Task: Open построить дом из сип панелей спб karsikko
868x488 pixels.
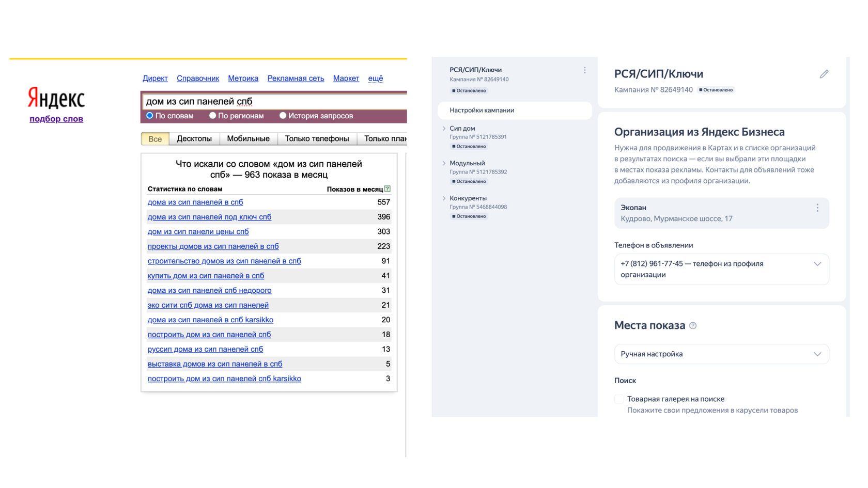Action: (x=224, y=379)
